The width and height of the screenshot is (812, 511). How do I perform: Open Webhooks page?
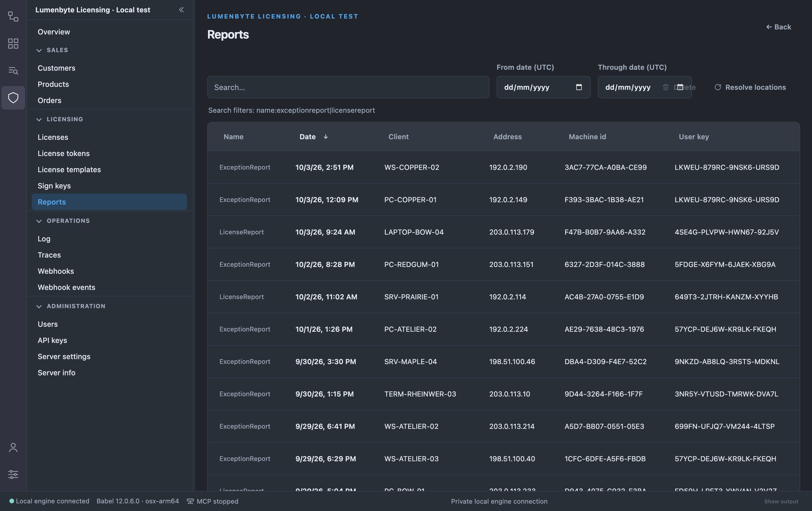[x=109, y=271]
